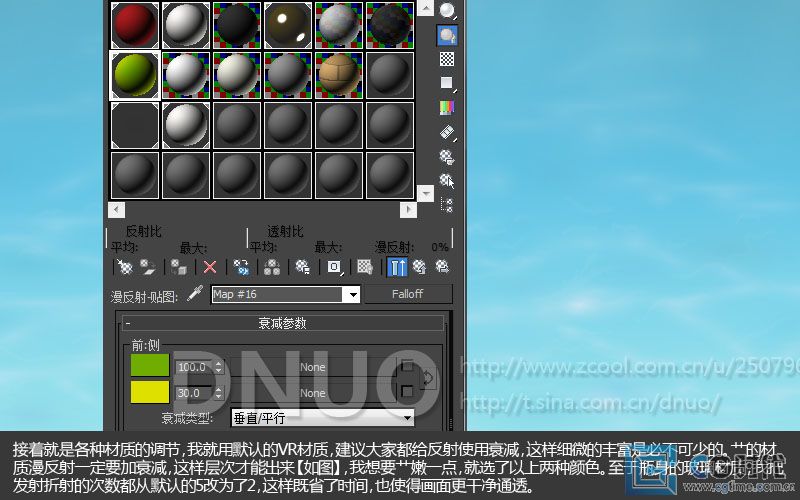Click the Make Preview film icon
The width and height of the screenshot is (800, 500).
[447, 132]
